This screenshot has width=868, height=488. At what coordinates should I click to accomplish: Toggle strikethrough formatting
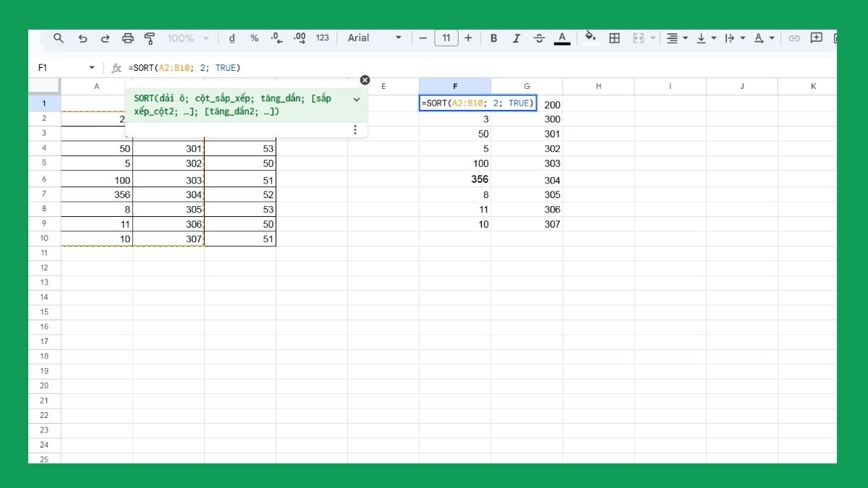[539, 38]
